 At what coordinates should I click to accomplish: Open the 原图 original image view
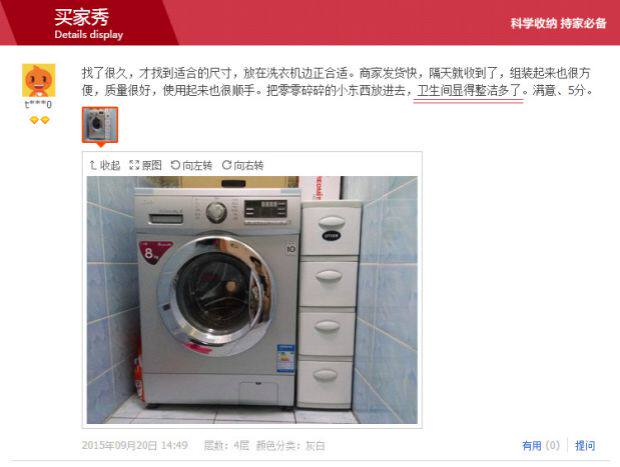coord(146,165)
